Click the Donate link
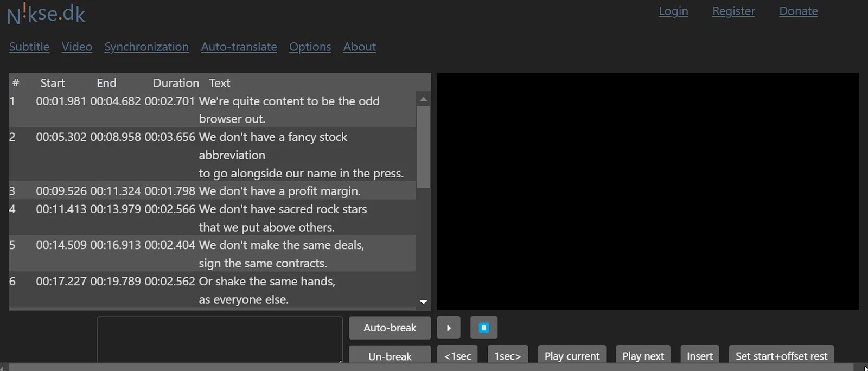This screenshot has height=371, width=868. 799,11
